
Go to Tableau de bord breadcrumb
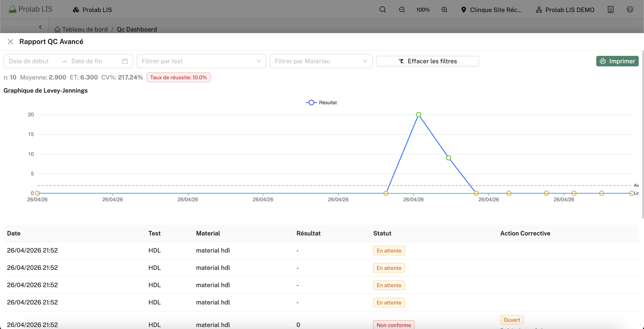click(x=85, y=29)
